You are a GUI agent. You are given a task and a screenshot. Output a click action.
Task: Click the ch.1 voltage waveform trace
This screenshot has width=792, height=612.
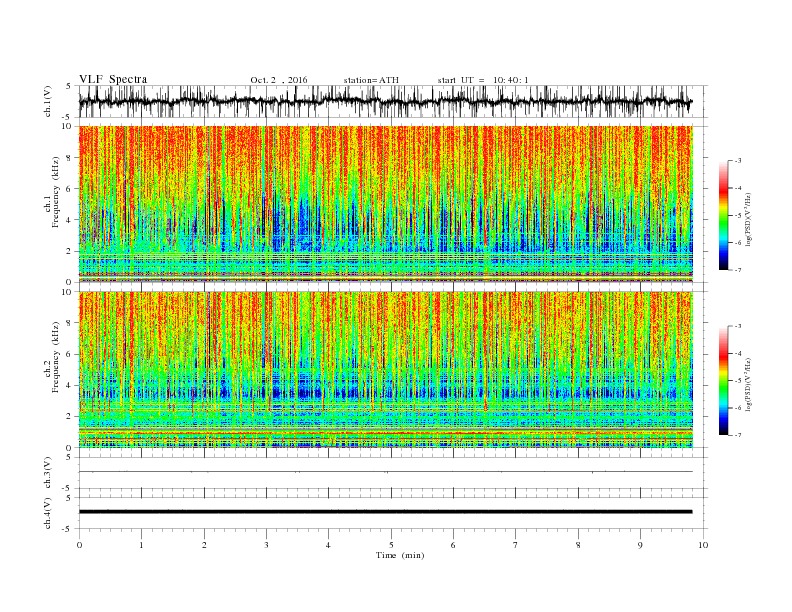(385, 101)
